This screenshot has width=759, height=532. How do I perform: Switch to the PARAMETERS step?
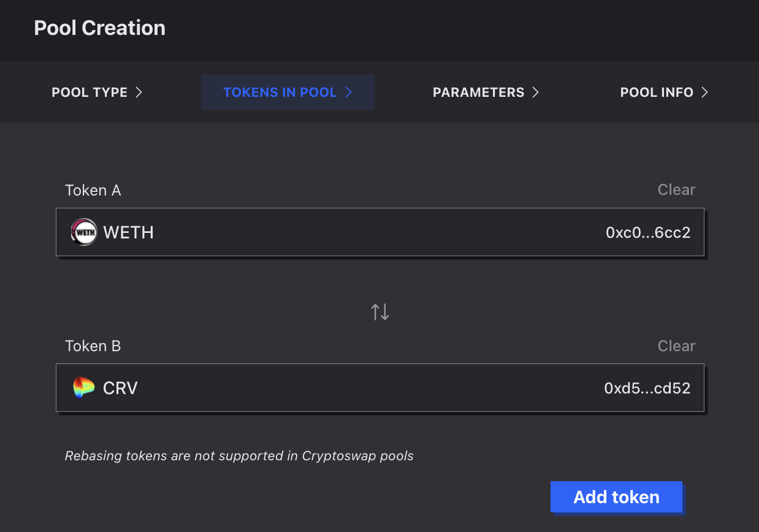[x=478, y=93]
